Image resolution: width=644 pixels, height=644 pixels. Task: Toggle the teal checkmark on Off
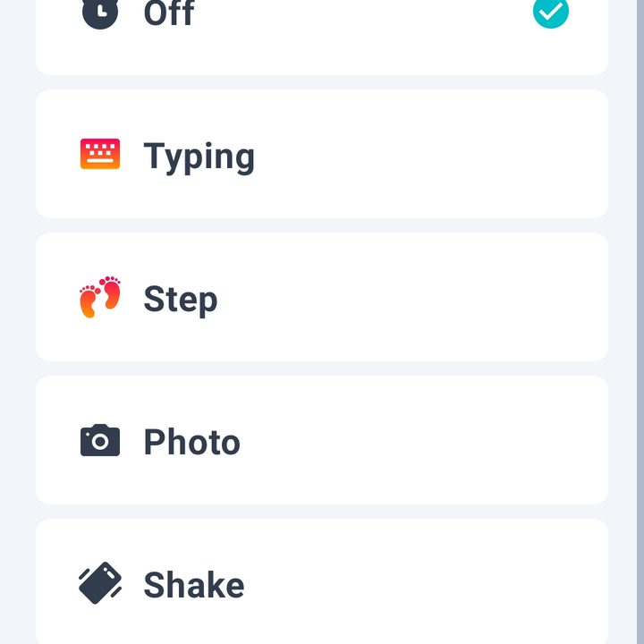pyautogui.click(x=551, y=12)
